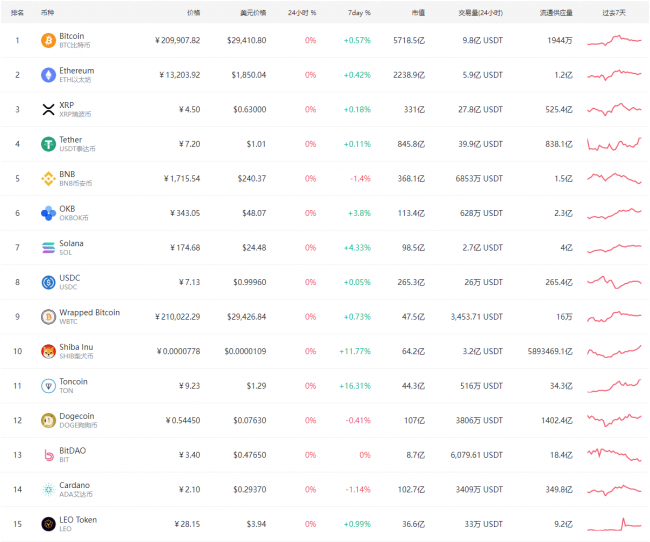Open the Tether name link

(x=70, y=140)
